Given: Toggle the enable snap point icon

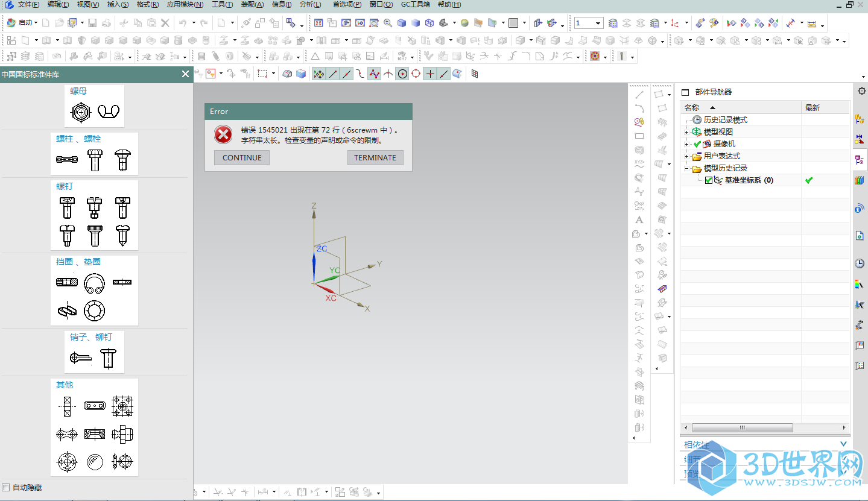Looking at the screenshot, I should 318,74.
